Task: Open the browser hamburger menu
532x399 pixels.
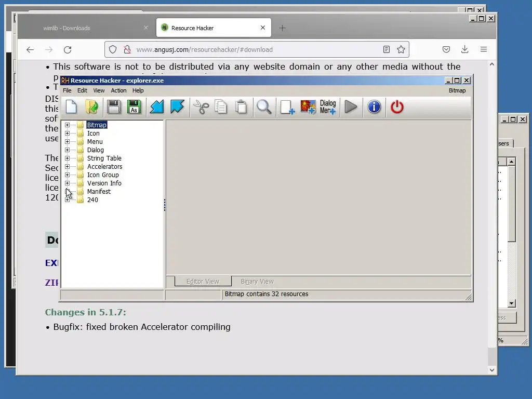Action: point(484,49)
